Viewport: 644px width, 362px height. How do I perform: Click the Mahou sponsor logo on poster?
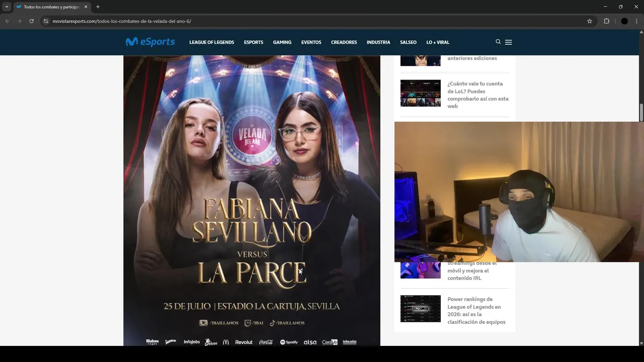[x=152, y=342]
